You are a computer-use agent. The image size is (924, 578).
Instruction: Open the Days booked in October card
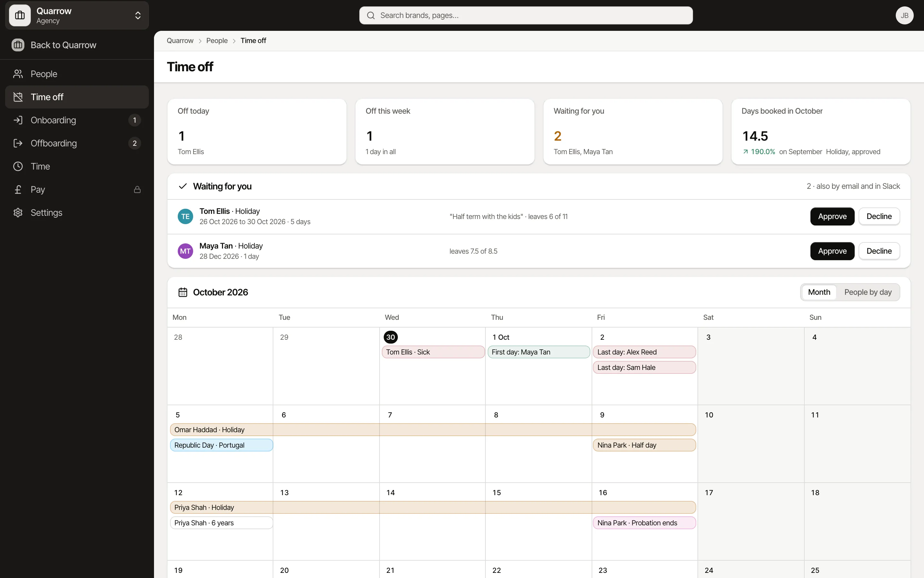[x=821, y=132]
